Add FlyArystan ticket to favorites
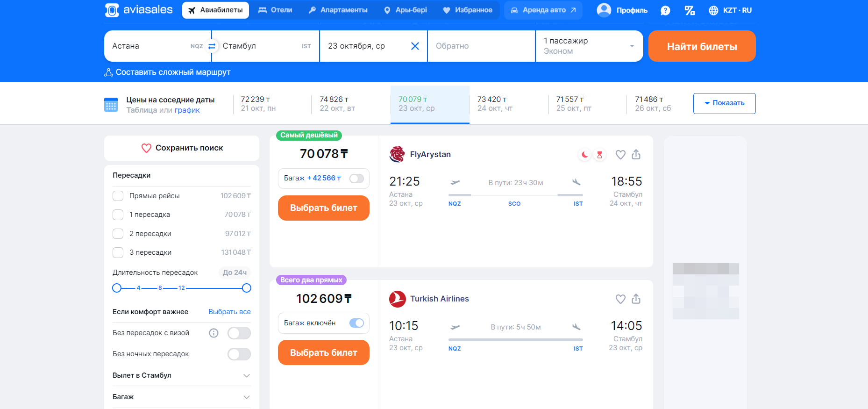The height and width of the screenshot is (409, 868). [620, 155]
